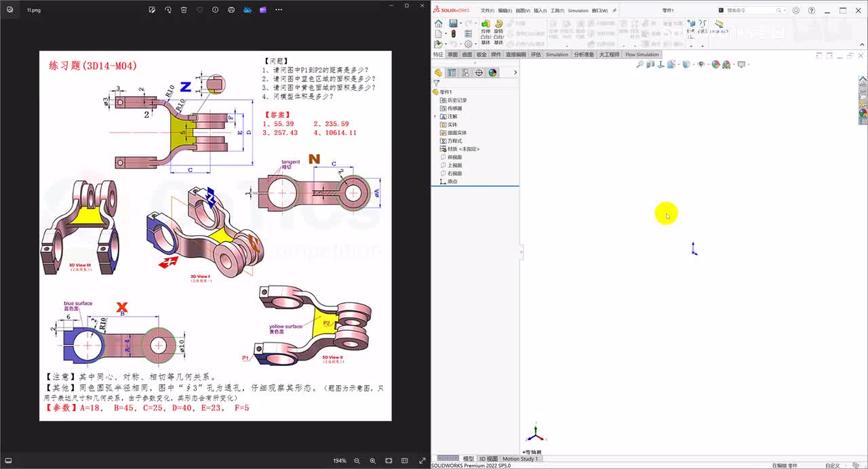Screen dimensions: 868x469
Task: Open the DisplayManager color ball tab
Action: pyautogui.click(x=492, y=73)
